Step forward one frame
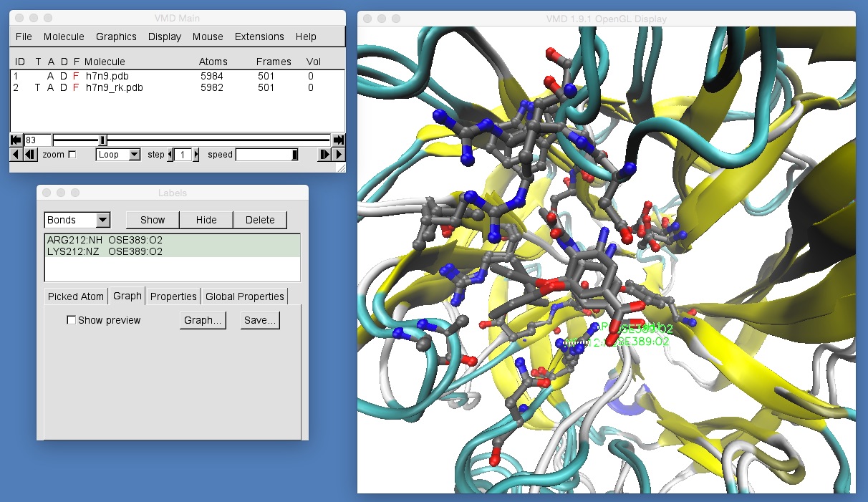 (324, 155)
